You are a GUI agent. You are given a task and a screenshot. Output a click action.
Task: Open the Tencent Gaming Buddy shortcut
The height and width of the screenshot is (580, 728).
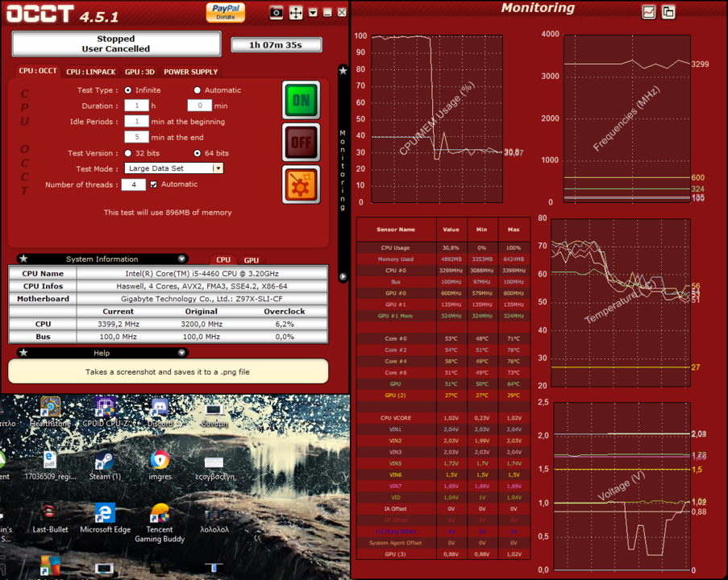coord(160,523)
